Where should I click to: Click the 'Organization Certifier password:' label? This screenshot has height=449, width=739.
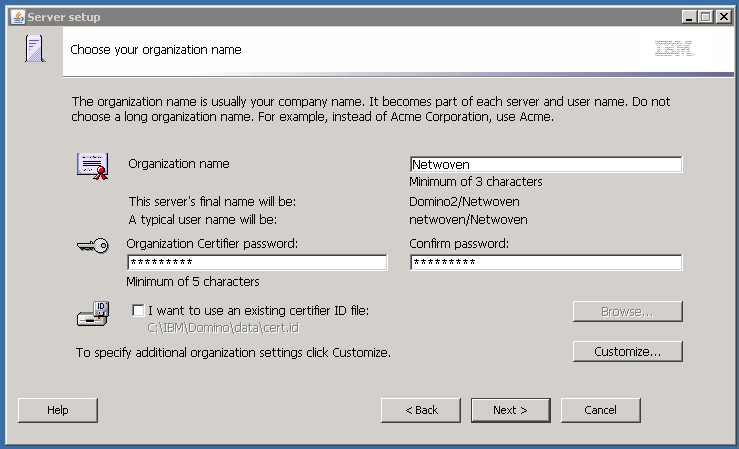(x=212, y=244)
